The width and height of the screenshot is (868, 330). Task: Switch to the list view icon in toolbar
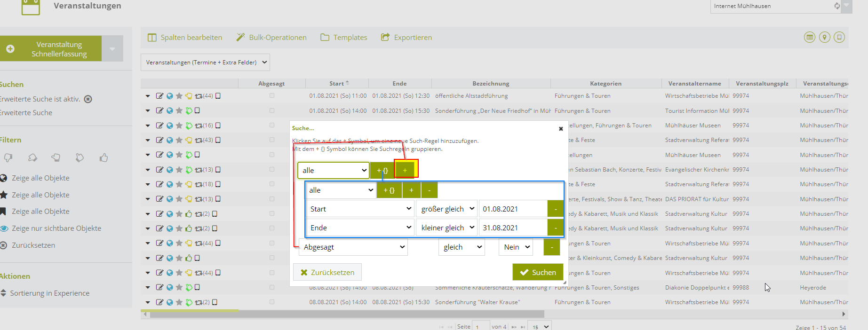[809, 37]
